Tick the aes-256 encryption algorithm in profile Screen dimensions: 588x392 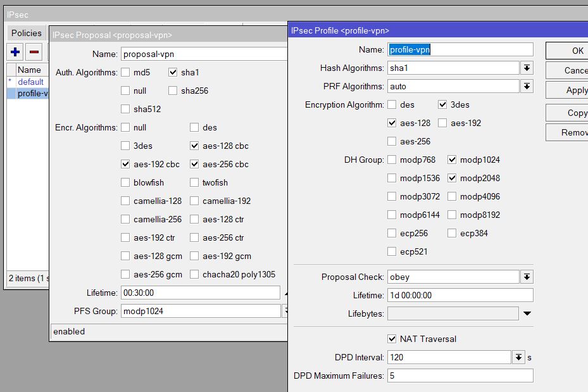(392, 141)
